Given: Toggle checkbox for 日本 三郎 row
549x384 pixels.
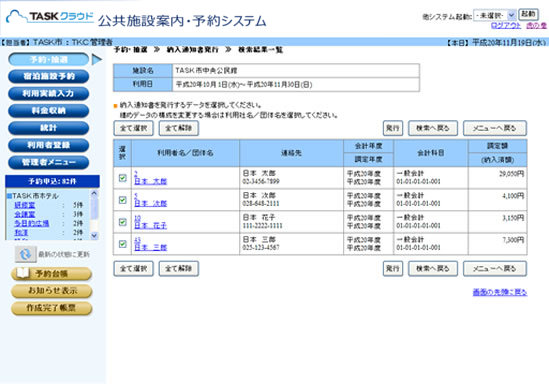Looking at the screenshot, I should coord(123,244).
